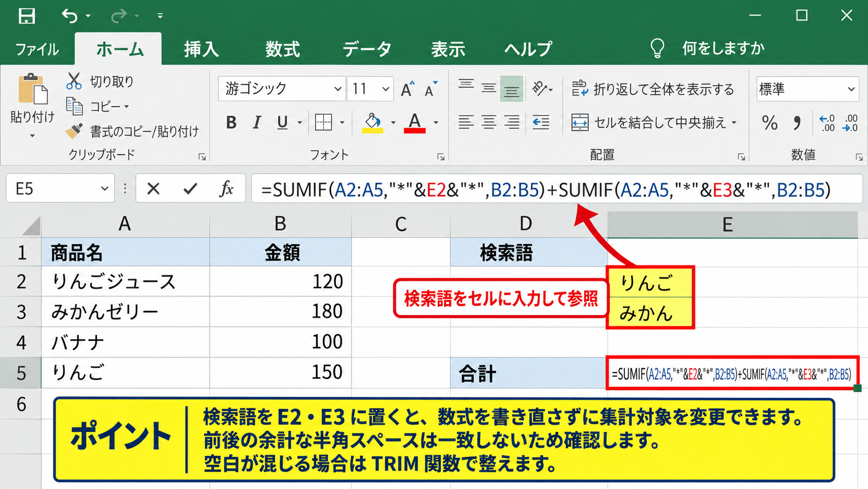
Task: Expand the Name Box dropdown showing E5
Action: tap(104, 188)
